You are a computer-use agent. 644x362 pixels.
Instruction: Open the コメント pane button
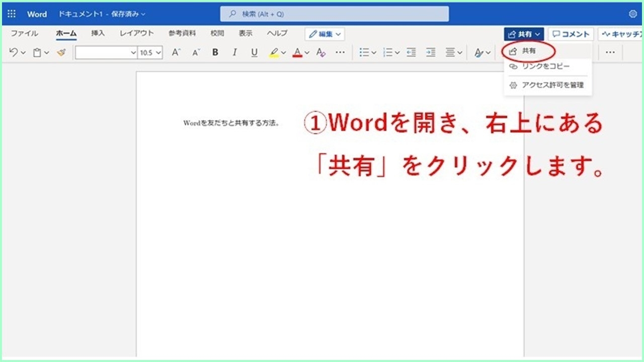(571, 34)
